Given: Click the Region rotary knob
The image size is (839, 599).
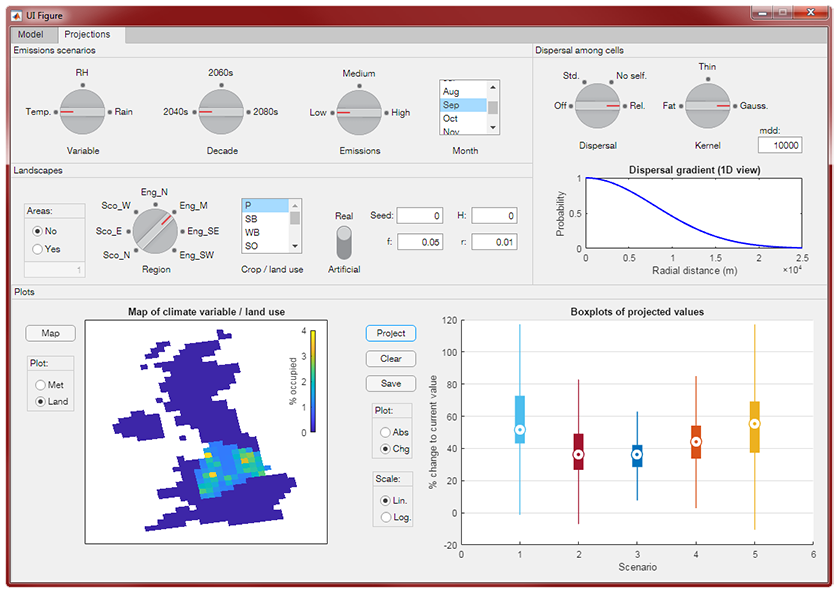Looking at the screenshot, I should click(x=155, y=231).
